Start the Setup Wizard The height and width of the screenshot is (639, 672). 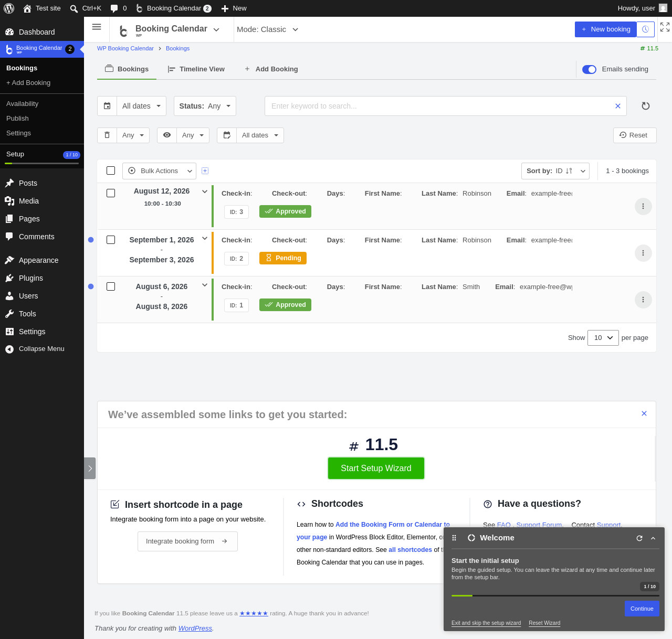pyautogui.click(x=376, y=468)
